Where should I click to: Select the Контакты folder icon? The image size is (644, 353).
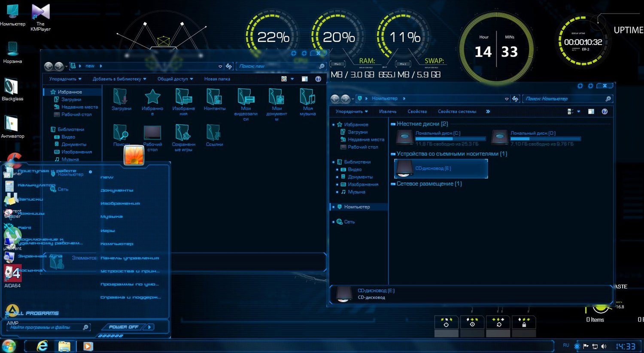point(214,100)
